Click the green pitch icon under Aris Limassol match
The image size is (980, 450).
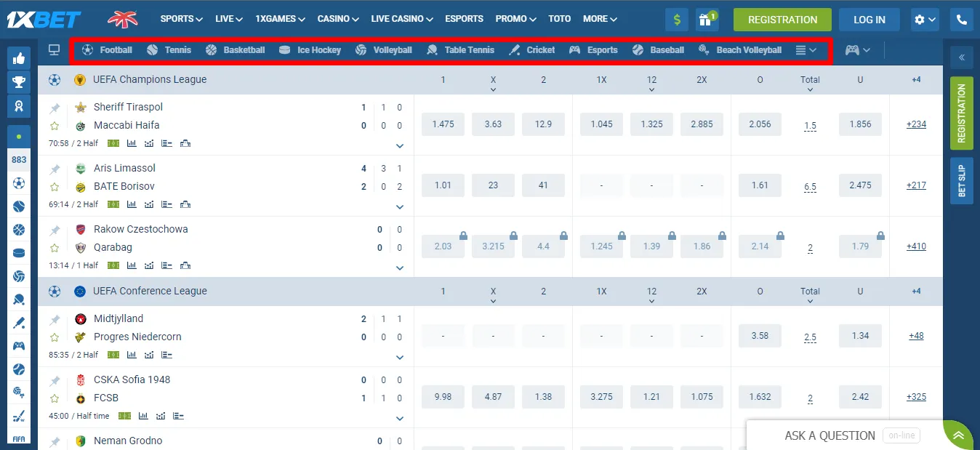point(113,204)
